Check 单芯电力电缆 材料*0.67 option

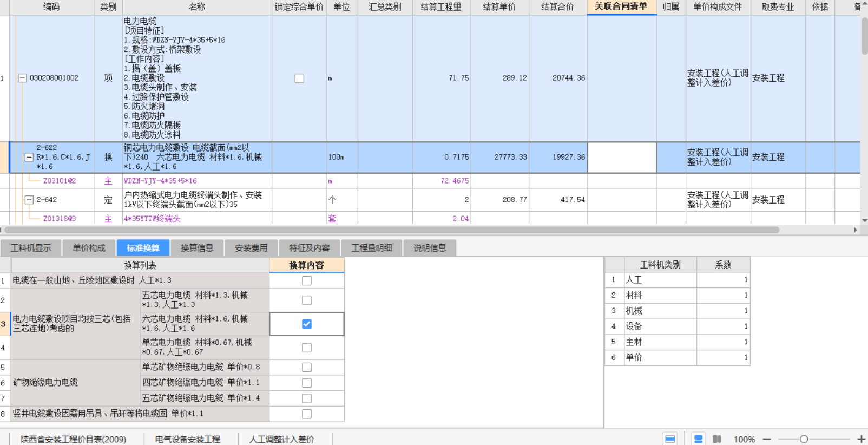(307, 348)
